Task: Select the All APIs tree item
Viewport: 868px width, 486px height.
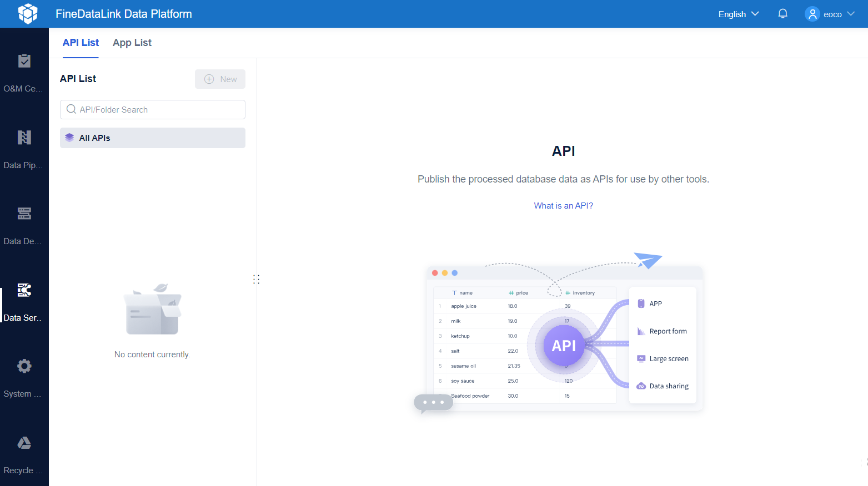Action: 153,138
